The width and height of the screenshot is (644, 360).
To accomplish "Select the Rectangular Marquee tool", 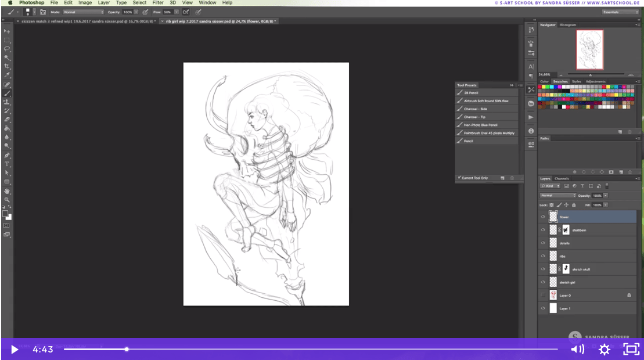I will (x=7, y=40).
